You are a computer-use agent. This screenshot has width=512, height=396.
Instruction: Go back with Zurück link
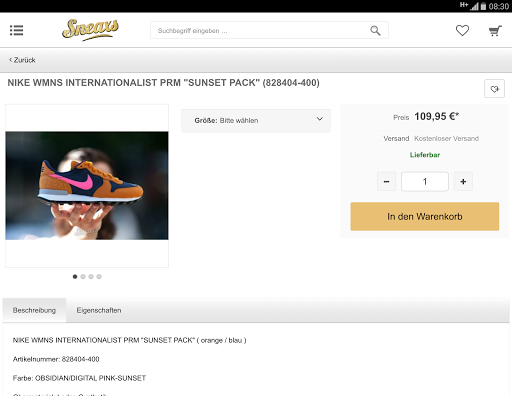[x=22, y=60]
